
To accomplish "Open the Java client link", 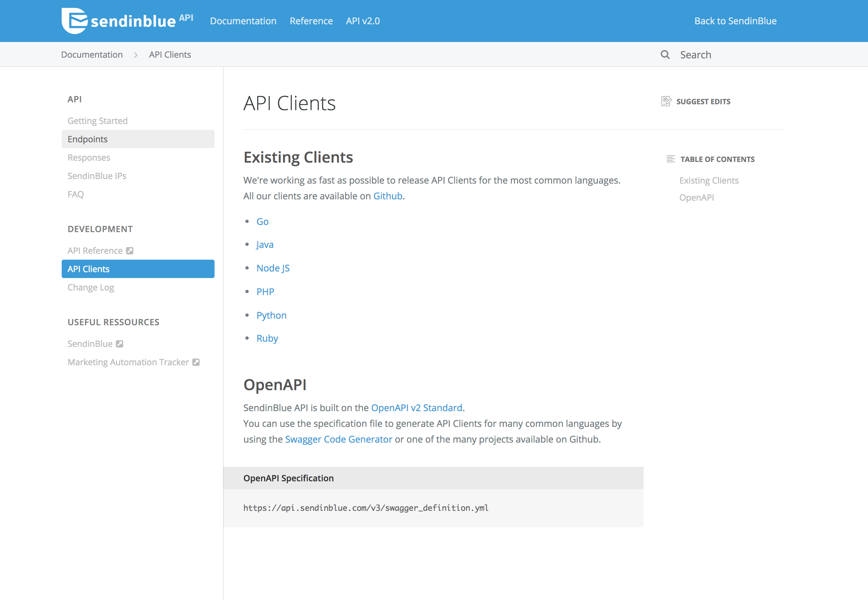I will pyautogui.click(x=265, y=245).
